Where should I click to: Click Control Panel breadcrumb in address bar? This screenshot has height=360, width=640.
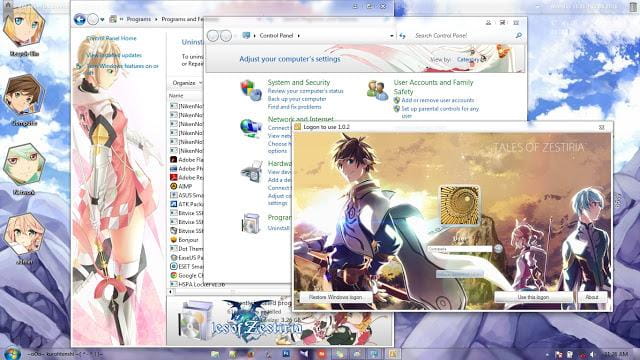click(276, 36)
